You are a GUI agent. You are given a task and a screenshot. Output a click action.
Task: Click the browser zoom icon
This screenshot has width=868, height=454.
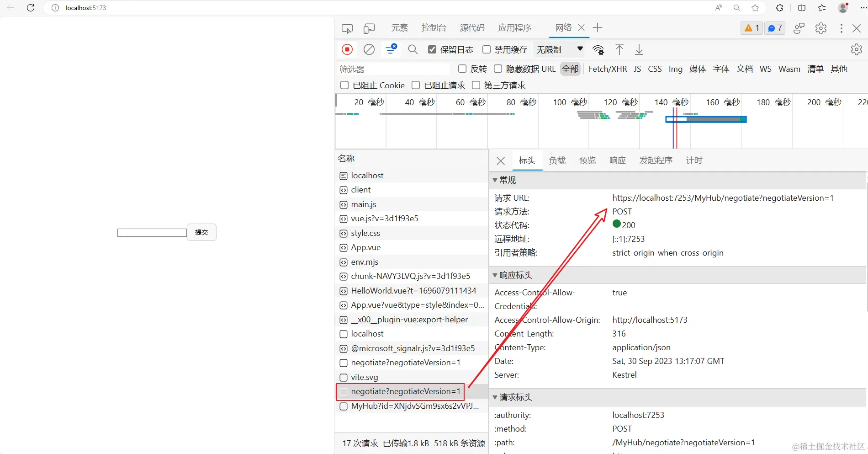coord(737,8)
